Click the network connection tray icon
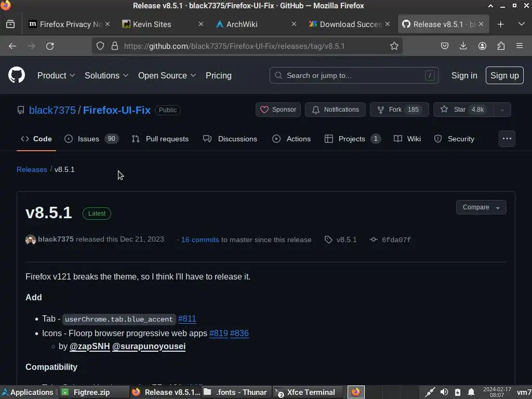The height and width of the screenshot is (399, 532). pyautogui.click(x=430, y=392)
